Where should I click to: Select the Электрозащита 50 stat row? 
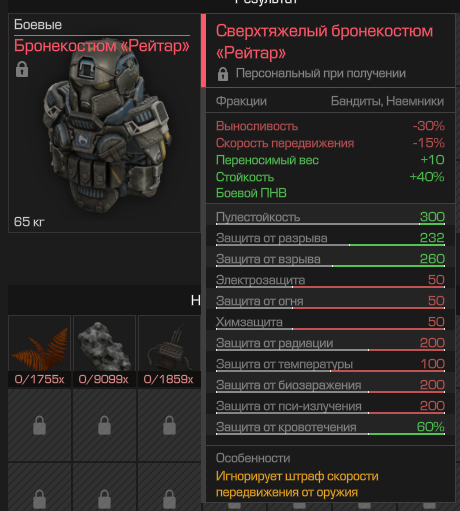[x=330, y=280]
